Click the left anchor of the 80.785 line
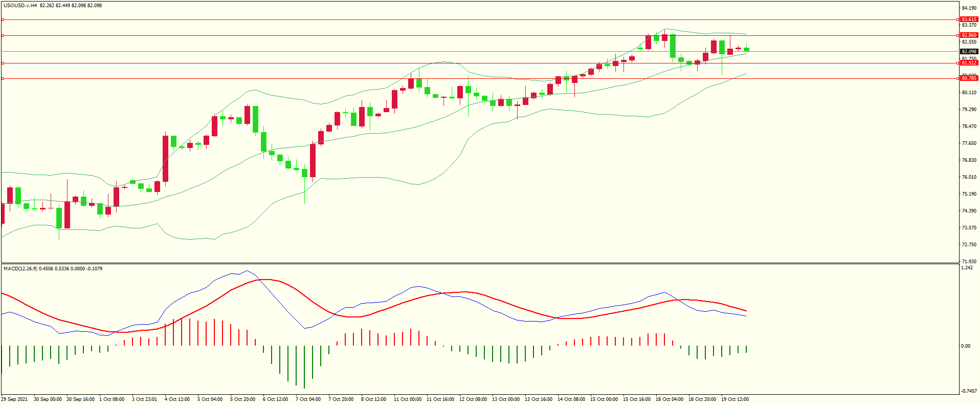The height and width of the screenshot is (405, 980). pyautogui.click(x=3, y=78)
